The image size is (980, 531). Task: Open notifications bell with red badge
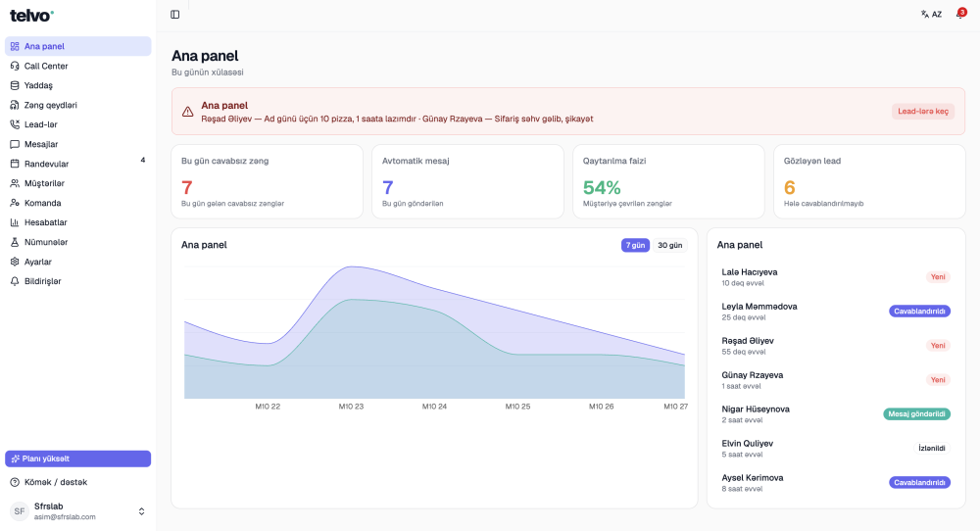coord(960,14)
